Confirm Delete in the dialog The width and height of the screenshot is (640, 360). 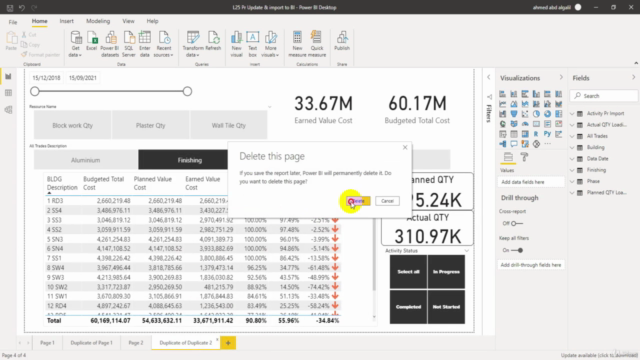(x=358, y=201)
